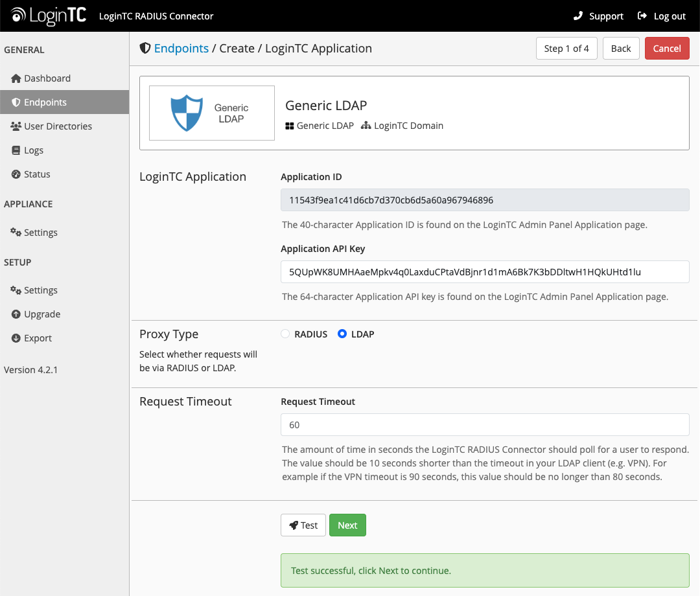Follow the Endpoints breadcrumb link
The image size is (700, 596).
tap(181, 49)
